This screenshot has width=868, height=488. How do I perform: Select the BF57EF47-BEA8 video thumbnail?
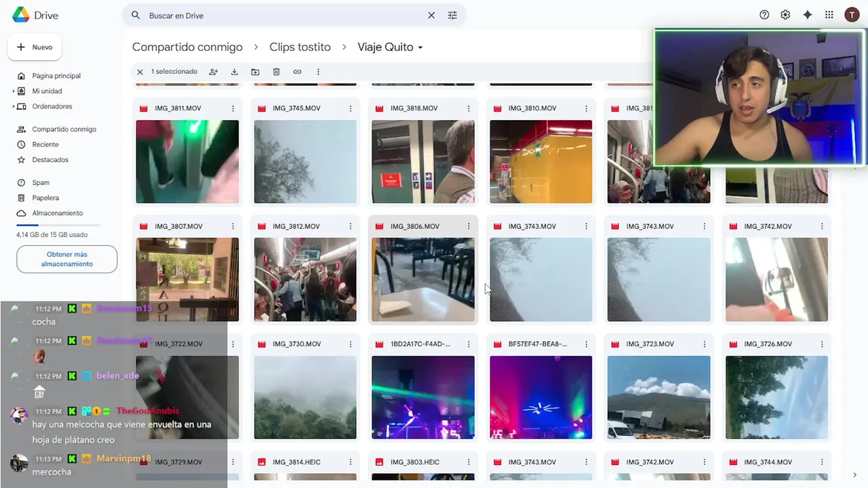pyautogui.click(x=541, y=397)
